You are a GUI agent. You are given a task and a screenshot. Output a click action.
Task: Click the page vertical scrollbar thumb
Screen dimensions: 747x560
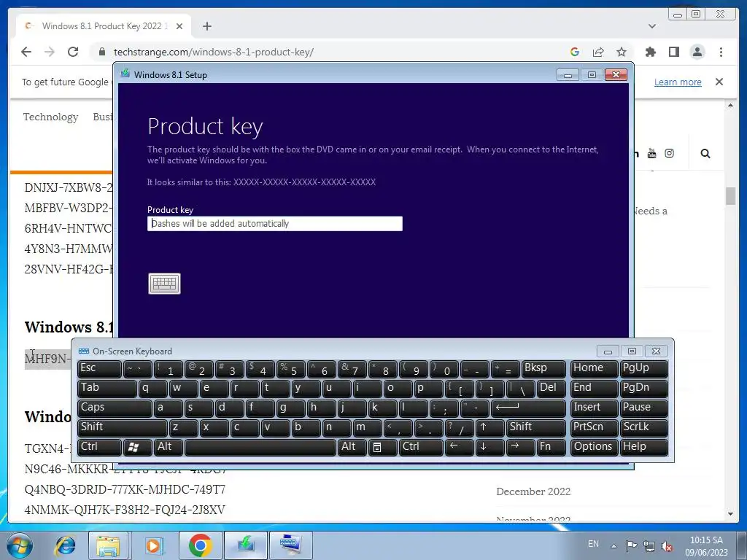click(x=730, y=195)
